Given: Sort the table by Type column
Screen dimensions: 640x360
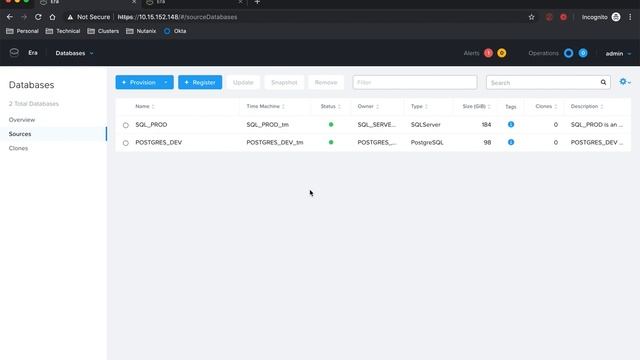Looking at the screenshot, I should click(419, 107).
